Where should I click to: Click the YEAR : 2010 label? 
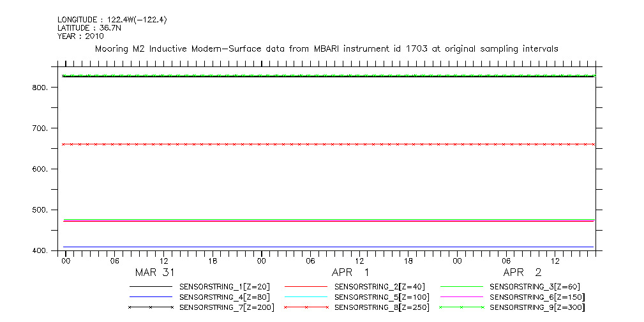(80, 36)
